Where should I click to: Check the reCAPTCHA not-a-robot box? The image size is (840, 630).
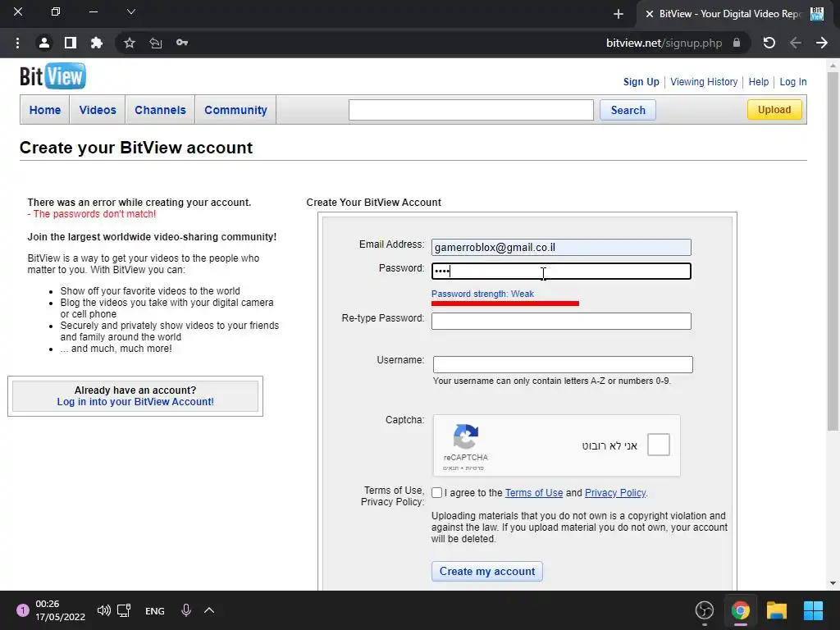(659, 445)
